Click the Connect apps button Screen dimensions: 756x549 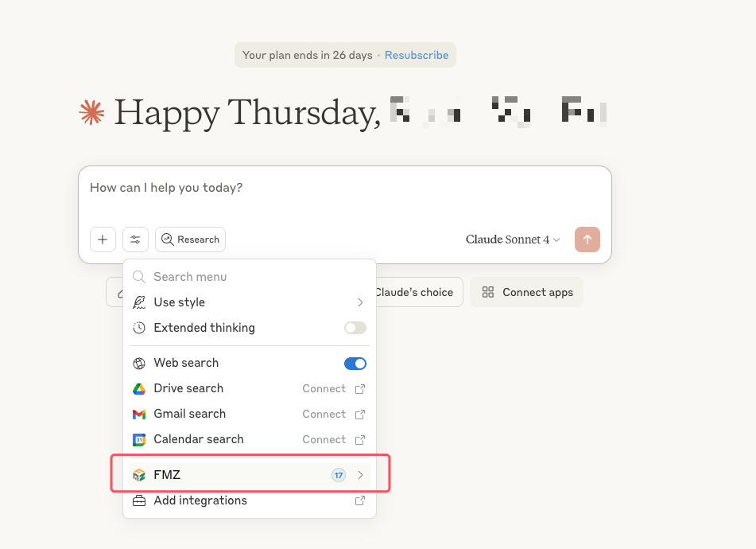[527, 292]
